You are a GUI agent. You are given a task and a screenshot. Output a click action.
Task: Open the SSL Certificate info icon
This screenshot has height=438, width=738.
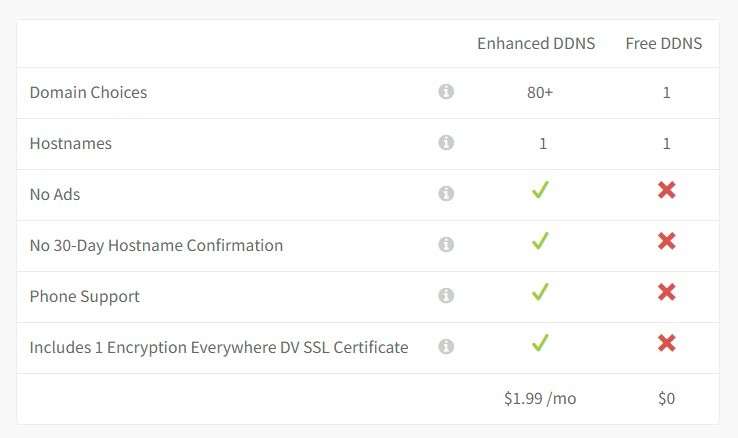(446, 346)
